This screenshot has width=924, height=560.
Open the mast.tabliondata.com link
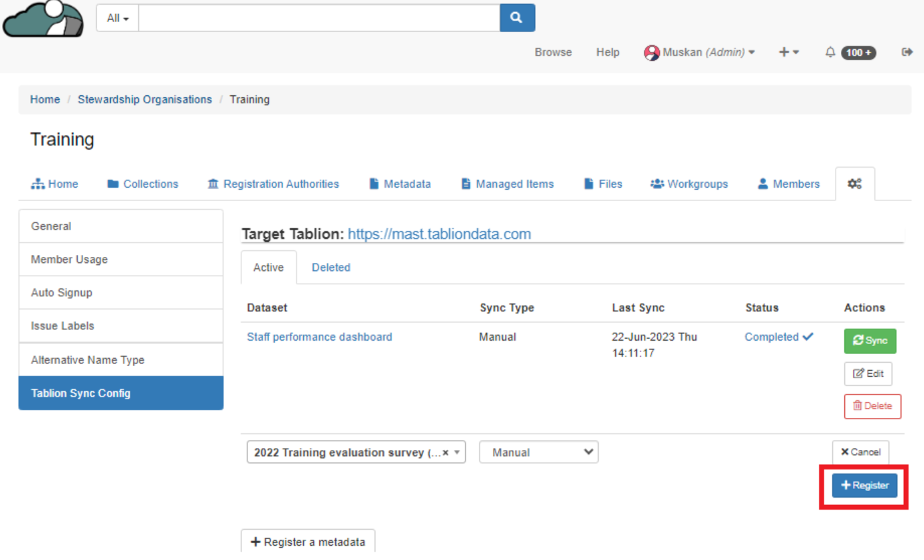439,234
